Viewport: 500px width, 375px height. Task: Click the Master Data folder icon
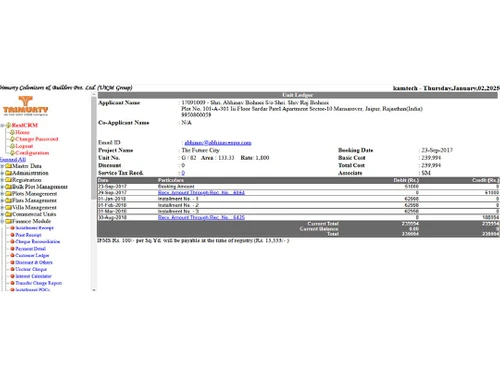(x=9, y=166)
